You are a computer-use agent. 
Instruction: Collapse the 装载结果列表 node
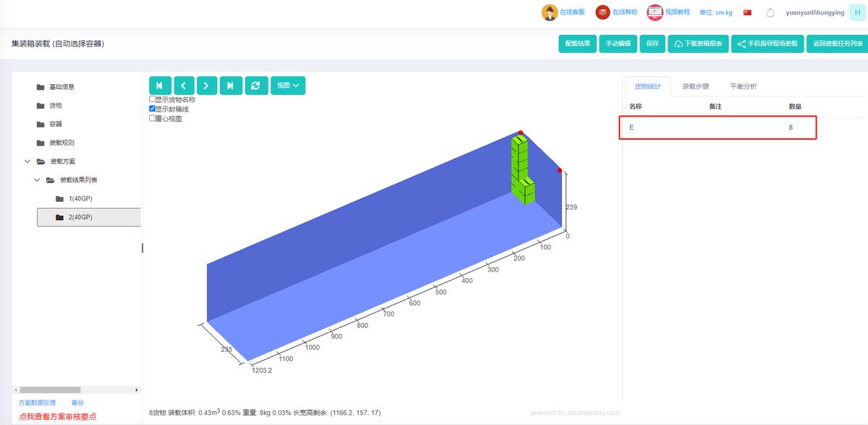tap(37, 180)
